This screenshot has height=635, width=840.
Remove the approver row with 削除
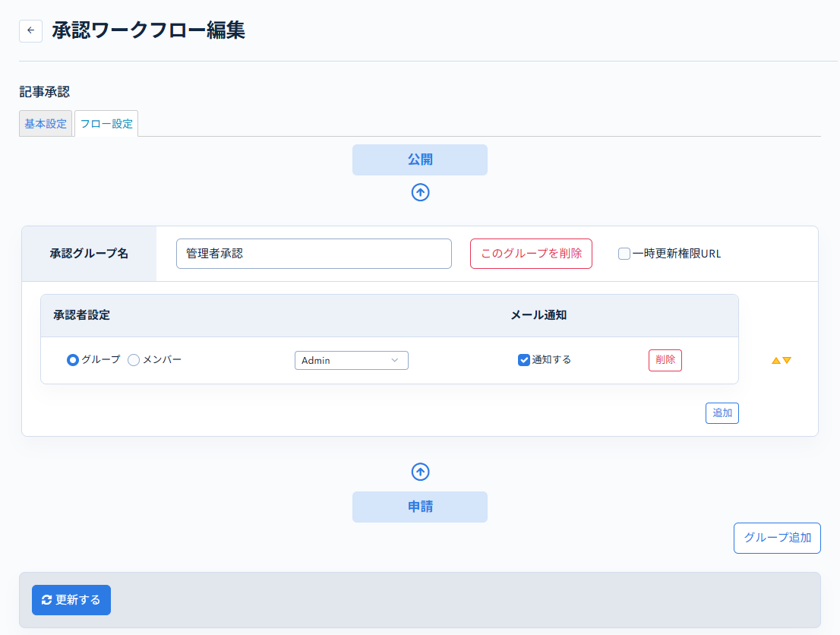pyautogui.click(x=665, y=359)
